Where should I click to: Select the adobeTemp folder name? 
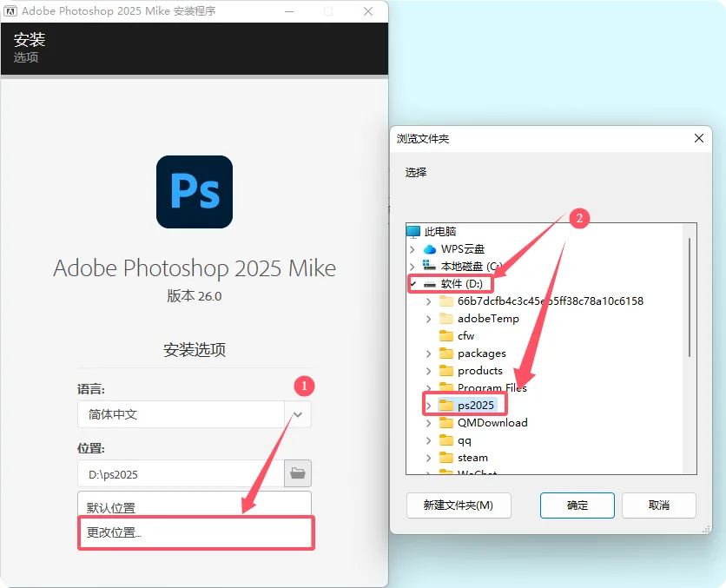tap(488, 319)
